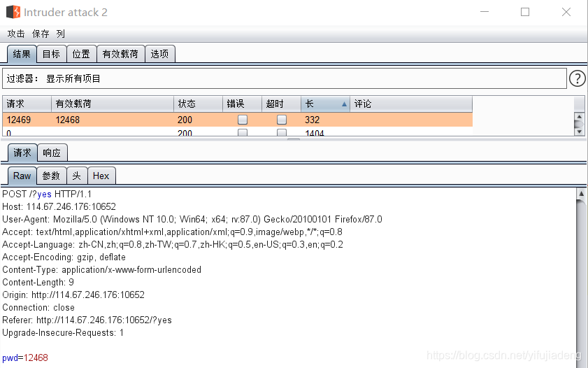The width and height of the screenshot is (588, 368).
Task: Toggle the 超时 checkbox in row 12469
Action: point(282,120)
